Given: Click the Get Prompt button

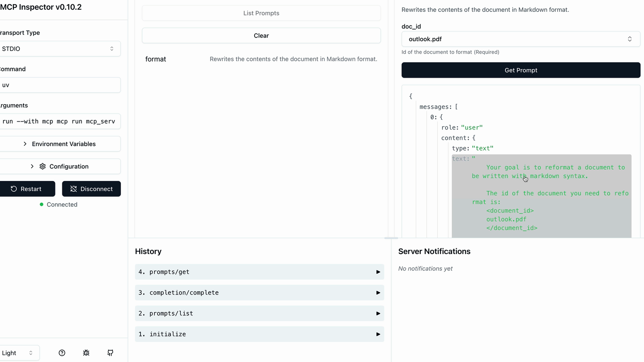Looking at the screenshot, I should [521, 70].
